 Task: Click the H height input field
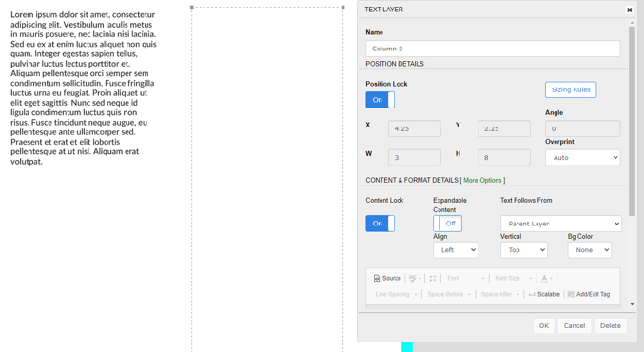click(x=504, y=157)
